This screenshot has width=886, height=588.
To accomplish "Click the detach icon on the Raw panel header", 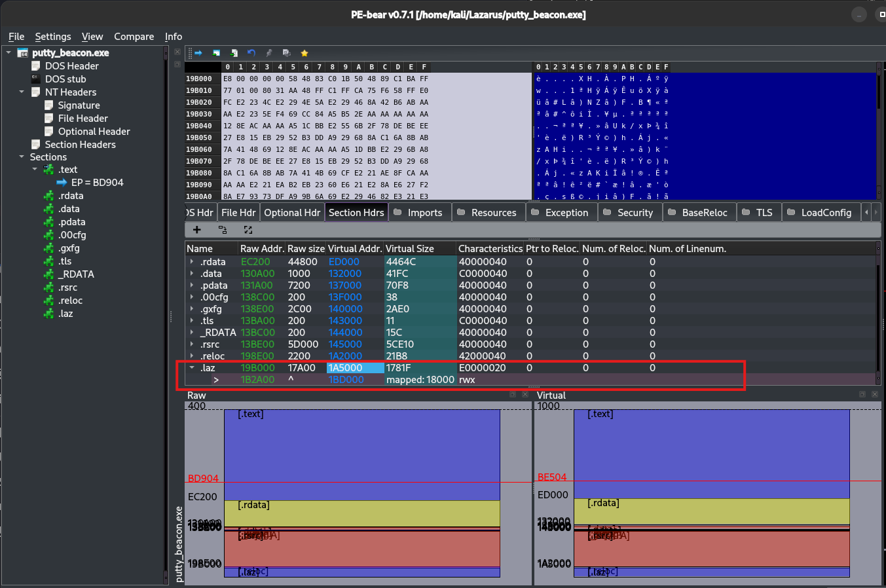I will (513, 395).
